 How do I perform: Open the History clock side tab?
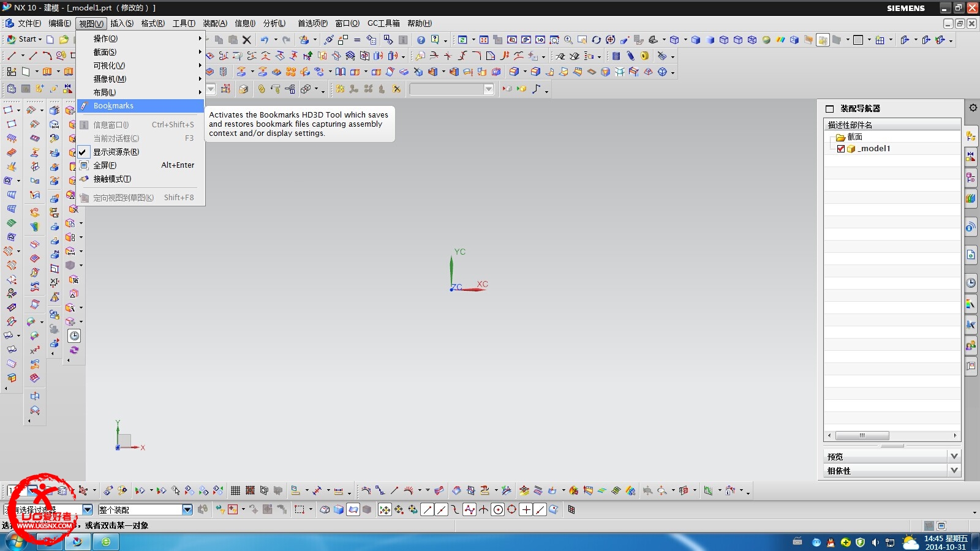[x=971, y=283]
